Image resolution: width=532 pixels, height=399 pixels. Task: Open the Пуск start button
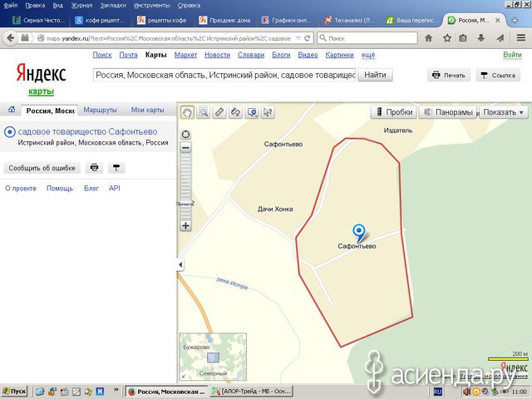click(14, 392)
